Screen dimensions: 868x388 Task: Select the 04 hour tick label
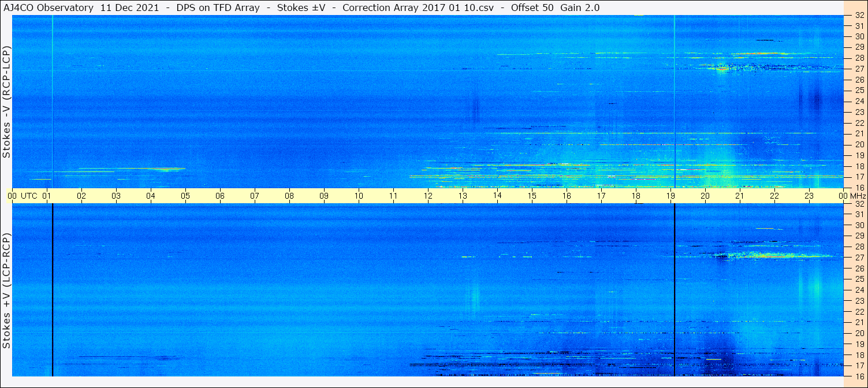[151, 196]
